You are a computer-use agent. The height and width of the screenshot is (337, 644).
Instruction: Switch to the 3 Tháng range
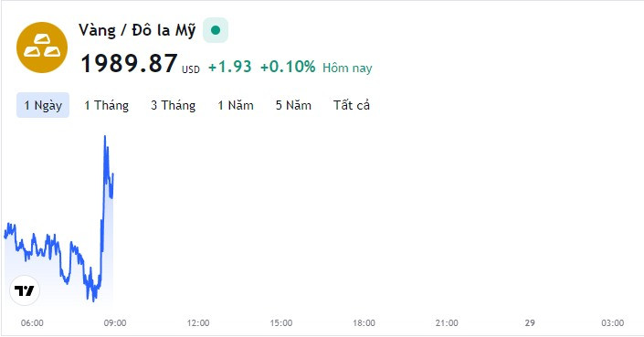tap(173, 105)
